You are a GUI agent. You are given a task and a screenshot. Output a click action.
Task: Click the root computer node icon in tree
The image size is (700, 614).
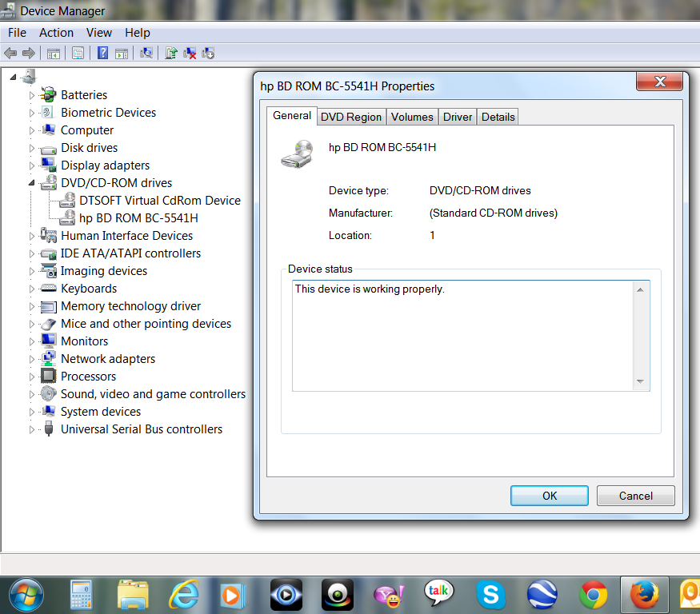pos(30,77)
